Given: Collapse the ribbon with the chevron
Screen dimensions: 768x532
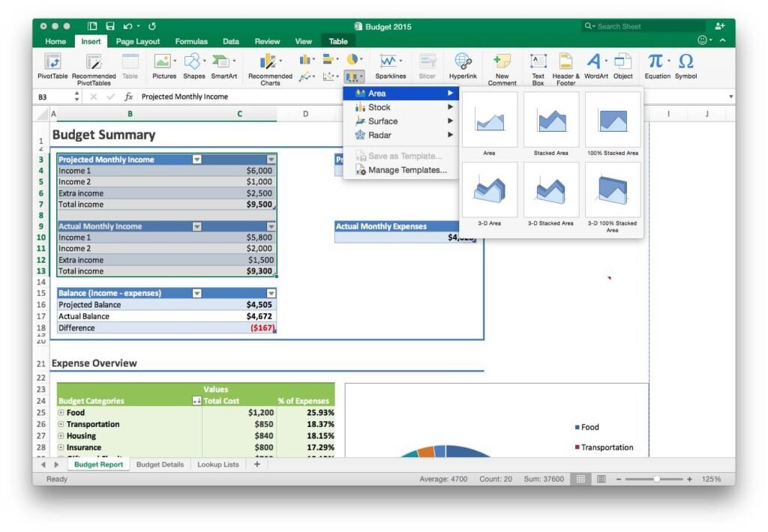Looking at the screenshot, I should pos(723,40).
